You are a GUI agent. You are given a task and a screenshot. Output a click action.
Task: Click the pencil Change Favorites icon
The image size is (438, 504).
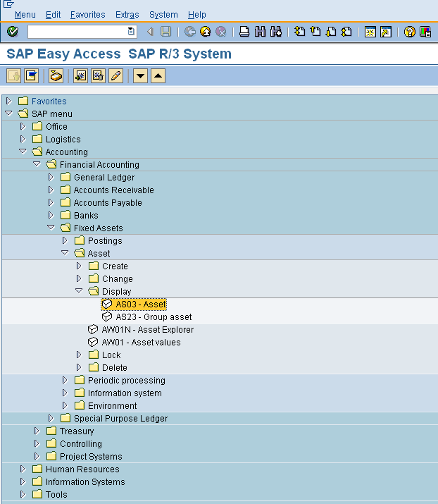[x=116, y=75]
